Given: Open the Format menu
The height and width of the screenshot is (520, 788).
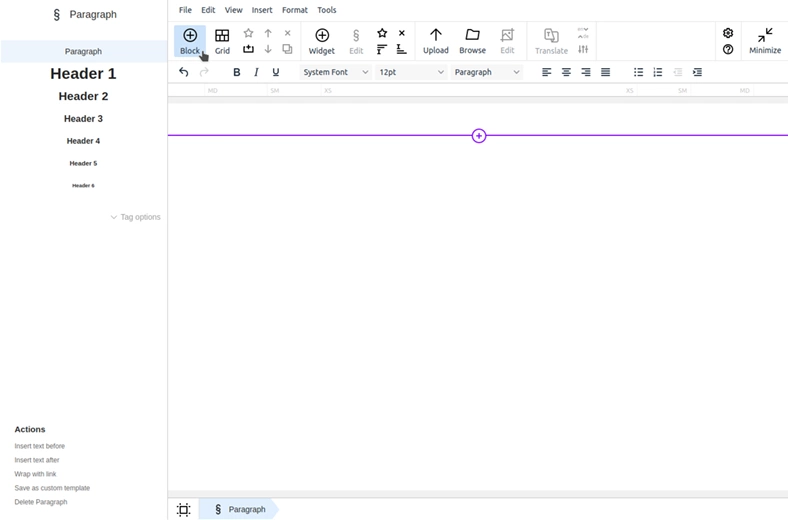Looking at the screenshot, I should pos(295,10).
